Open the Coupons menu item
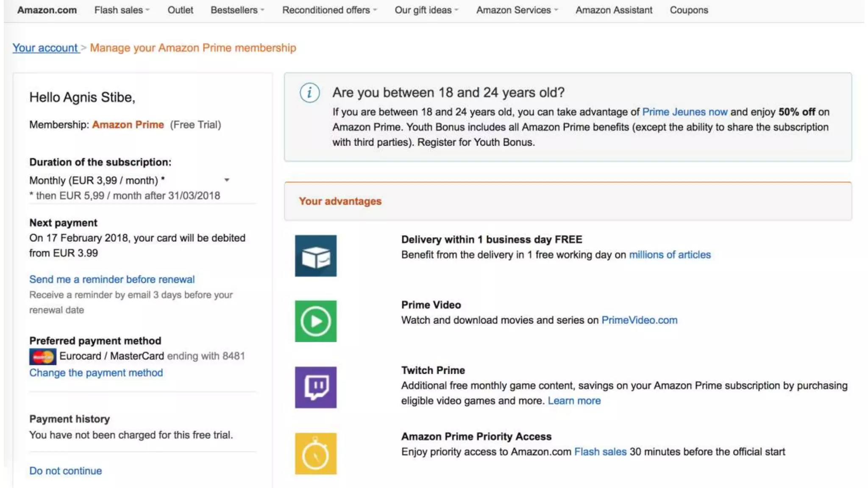The width and height of the screenshot is (868, 488). point(689,10)
